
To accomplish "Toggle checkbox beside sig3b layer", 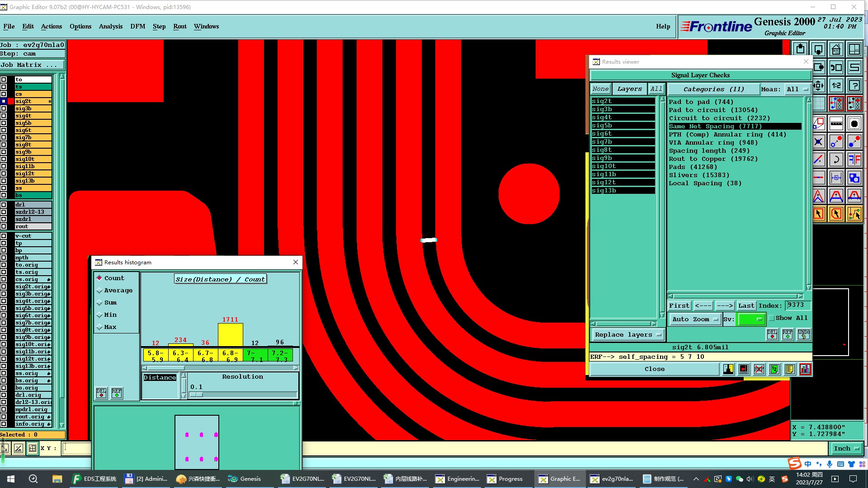I will [4, 108].
